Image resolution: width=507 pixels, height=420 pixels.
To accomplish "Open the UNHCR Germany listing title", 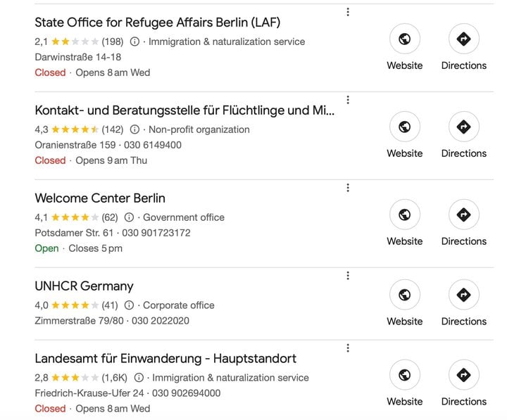I will 84,286.
